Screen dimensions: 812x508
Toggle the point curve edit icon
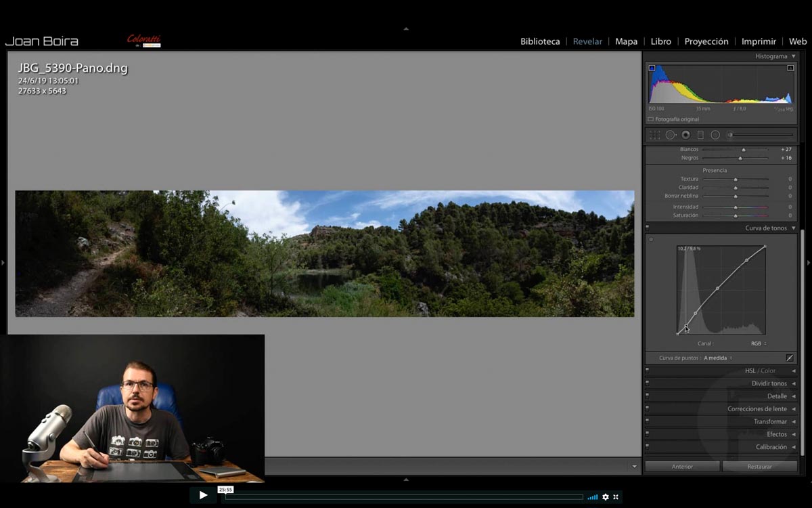click(790, 358)
